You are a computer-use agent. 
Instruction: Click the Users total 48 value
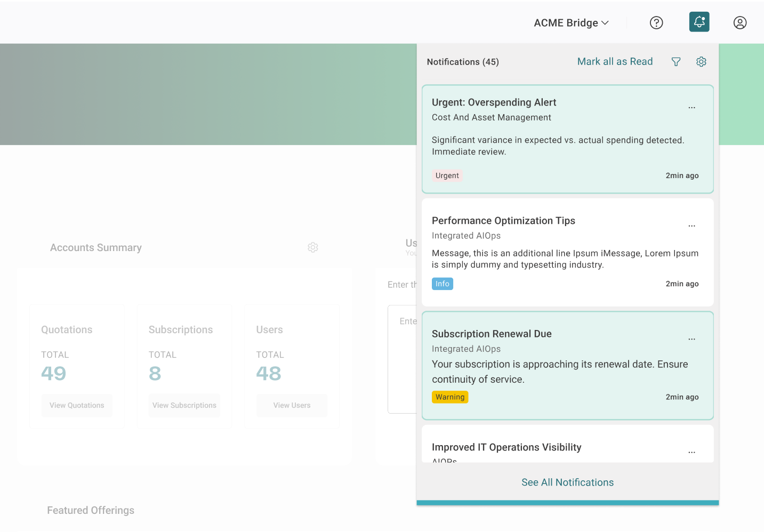[269, 373]
